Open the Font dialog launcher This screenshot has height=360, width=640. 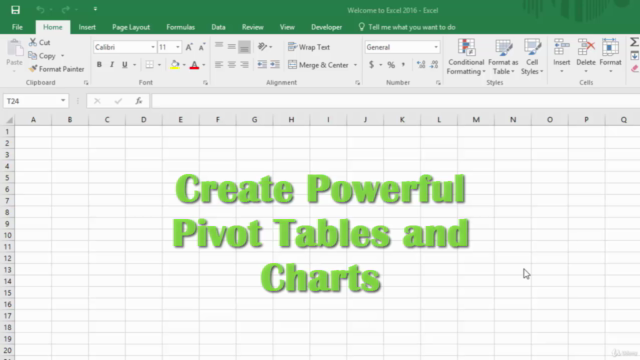click(x=205, y=82)
